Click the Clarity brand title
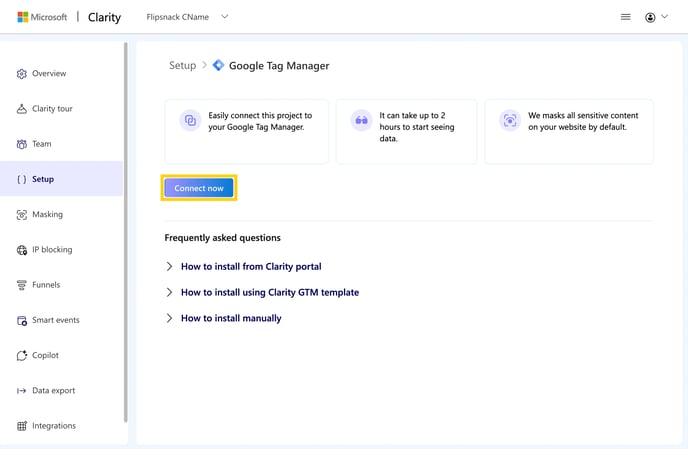 tap(104, 17)
